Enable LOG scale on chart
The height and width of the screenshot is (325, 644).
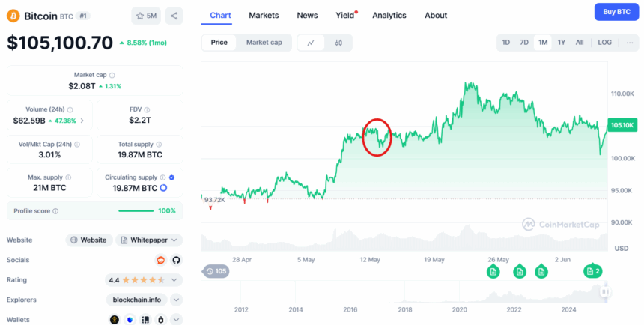[604, 43]
